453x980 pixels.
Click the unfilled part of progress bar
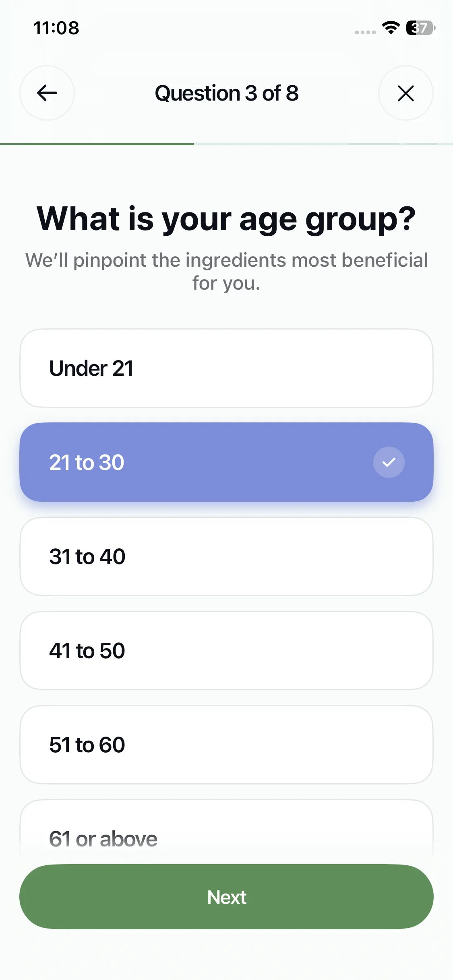[x=322, y=144]
